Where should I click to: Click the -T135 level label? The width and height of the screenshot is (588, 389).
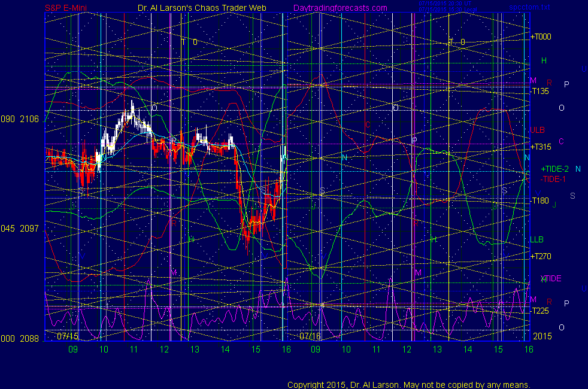coord(540,91)
